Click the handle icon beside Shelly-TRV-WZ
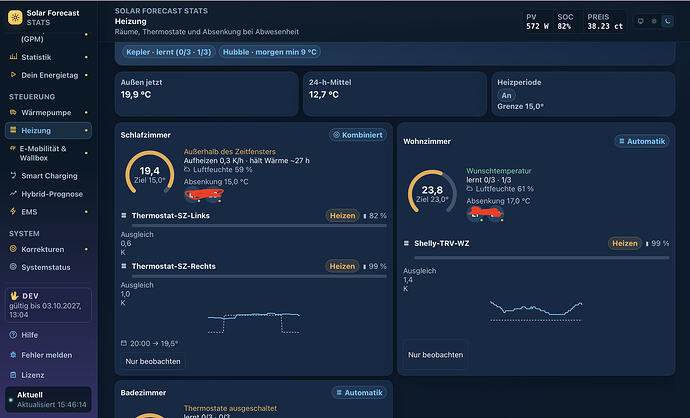 tap(406, 243)
